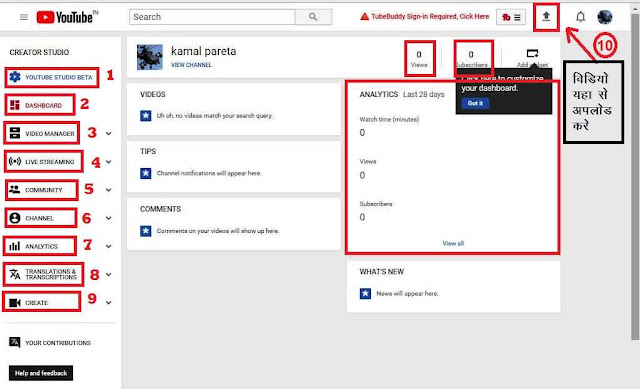Expand the Create section chevron

click(109, 302)
